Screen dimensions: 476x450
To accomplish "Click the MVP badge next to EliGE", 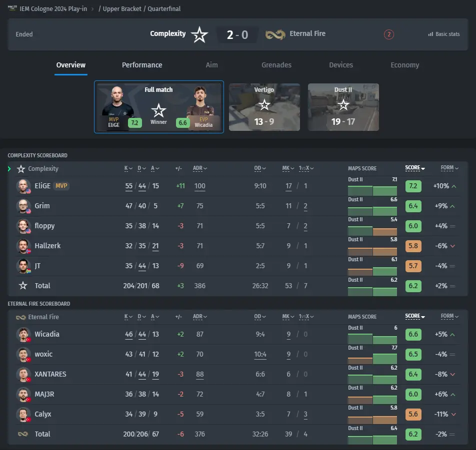I will (61, 186).
